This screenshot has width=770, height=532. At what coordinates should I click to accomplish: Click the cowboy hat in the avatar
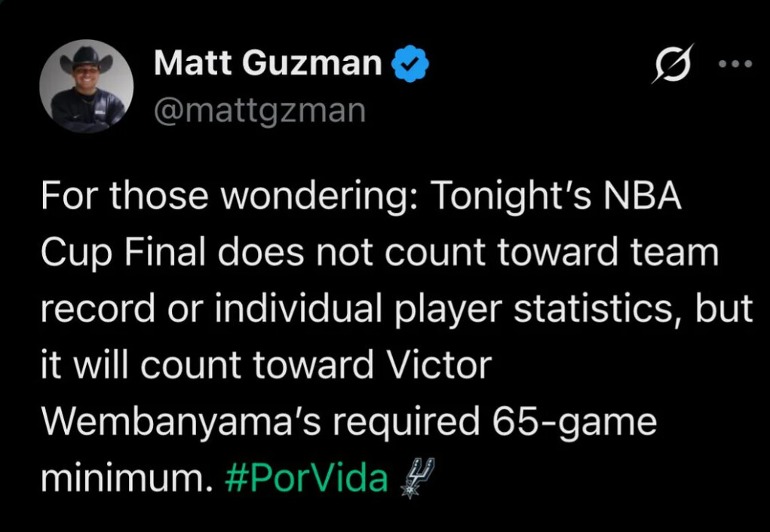[85, 57]
